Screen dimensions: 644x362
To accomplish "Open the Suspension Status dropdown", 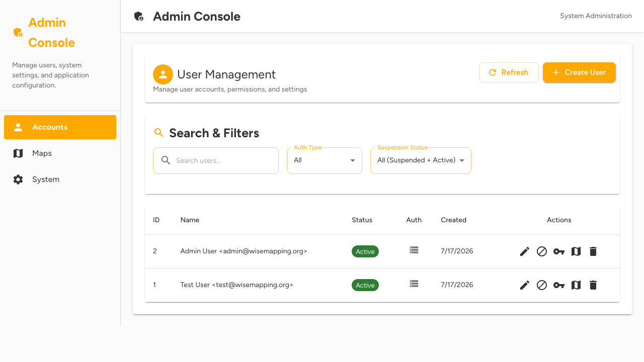I will click(421, 160).
